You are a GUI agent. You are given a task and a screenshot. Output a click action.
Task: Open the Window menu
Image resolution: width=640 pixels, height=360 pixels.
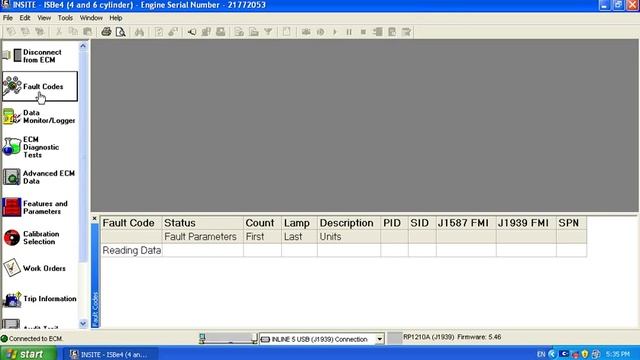91,18
